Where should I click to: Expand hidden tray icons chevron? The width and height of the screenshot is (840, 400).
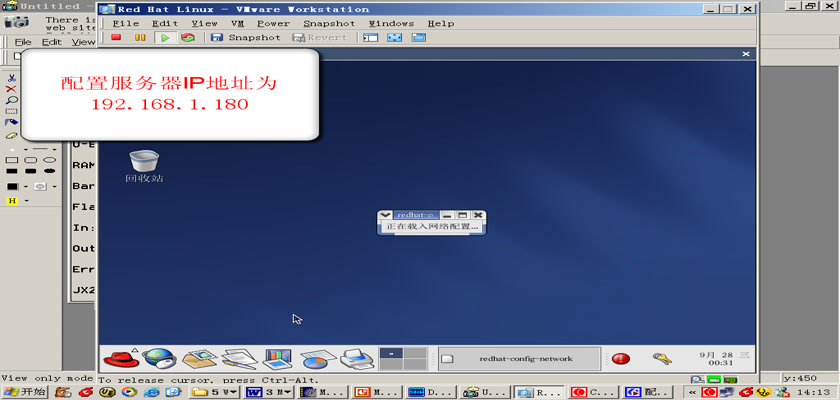point(692,392)
